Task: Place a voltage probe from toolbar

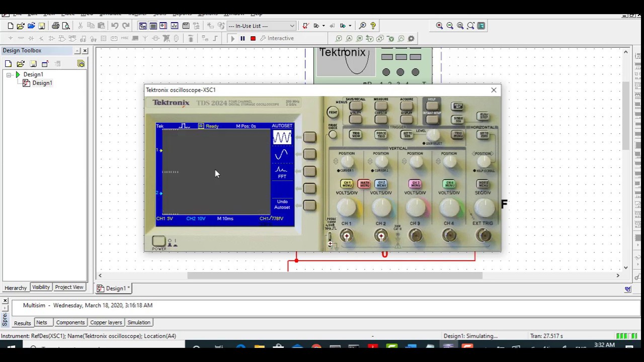Action: [x=339, y=38]
